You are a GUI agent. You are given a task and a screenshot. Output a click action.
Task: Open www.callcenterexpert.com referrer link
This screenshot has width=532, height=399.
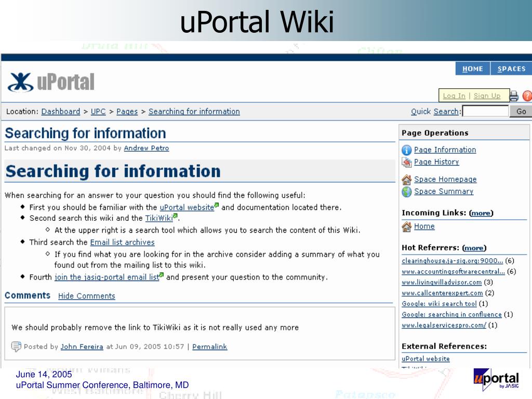point(442,293)
